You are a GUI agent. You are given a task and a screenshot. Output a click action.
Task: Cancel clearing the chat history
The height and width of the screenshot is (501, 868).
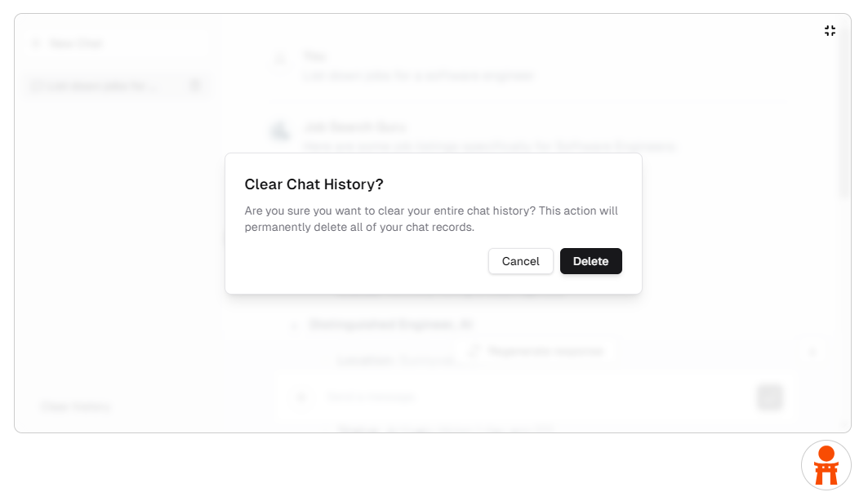pyautogui.click(x=520, y=261)
